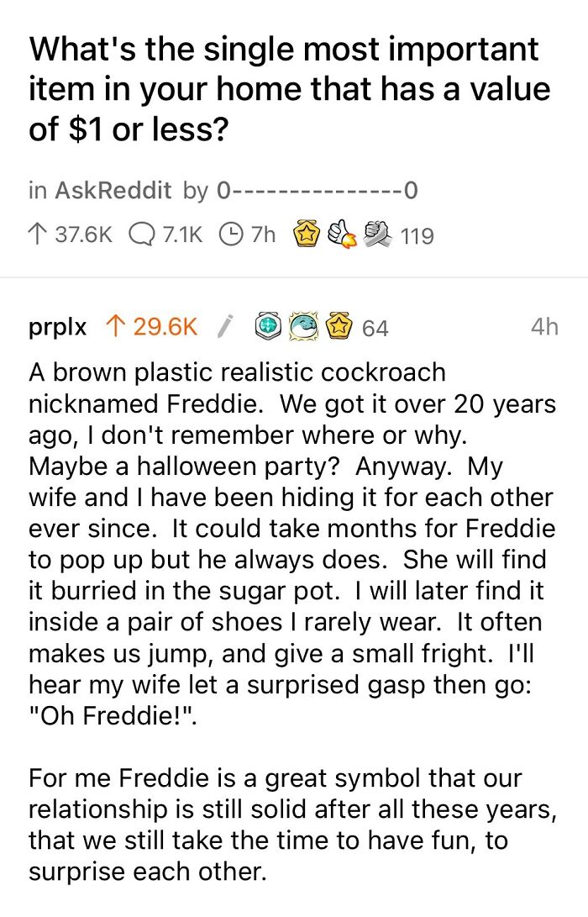Viewport: 588px width, 917px height.
Task: Open the AskReddit subreddit link
Action: click(x=113, y=190)
